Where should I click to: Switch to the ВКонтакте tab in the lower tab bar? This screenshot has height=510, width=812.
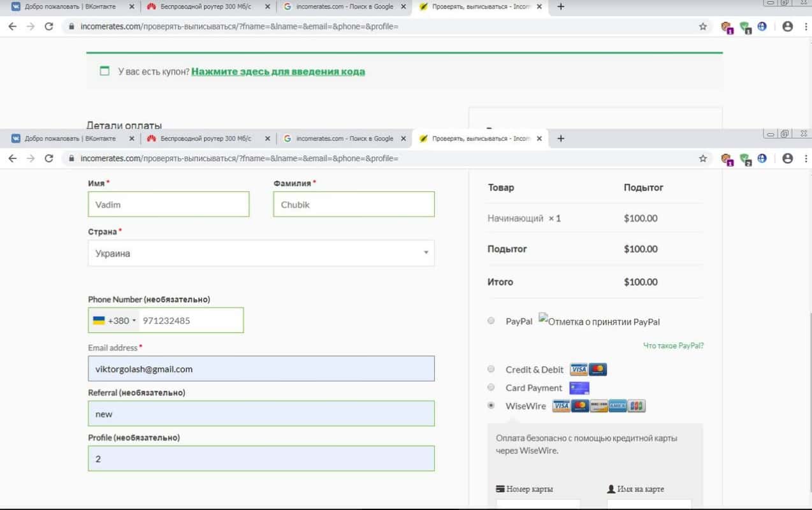coord(70,138)
